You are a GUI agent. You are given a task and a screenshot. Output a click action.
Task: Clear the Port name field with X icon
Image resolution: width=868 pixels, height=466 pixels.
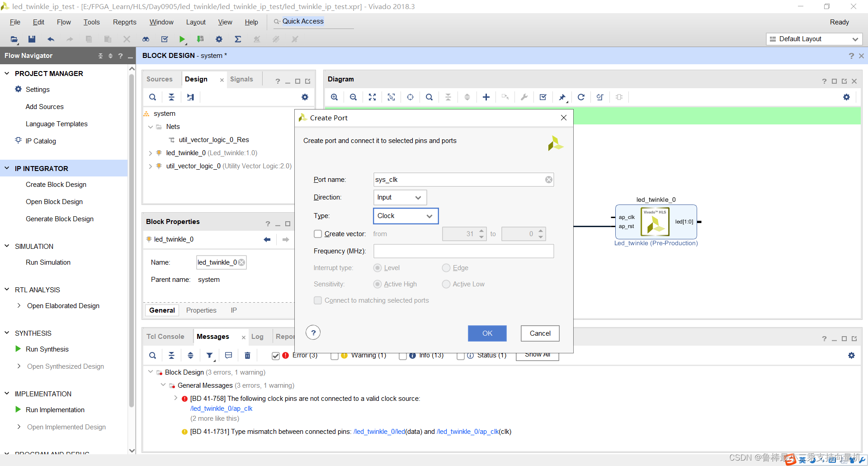point(548,180)
